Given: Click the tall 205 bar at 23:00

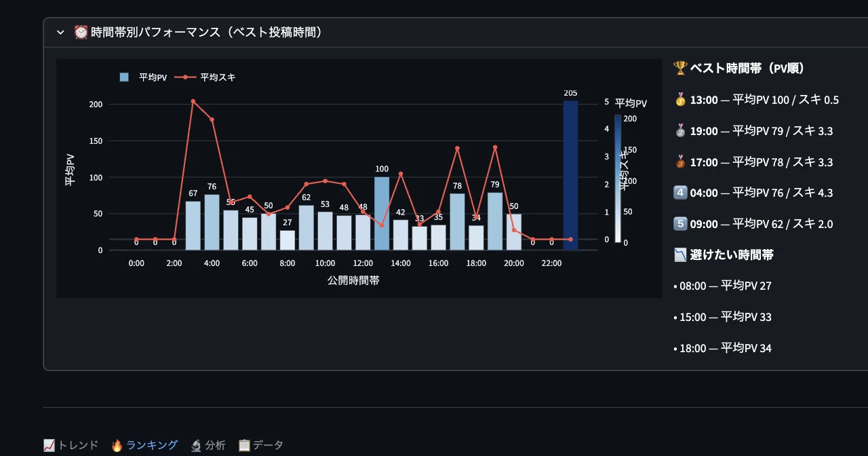Looking at the screenshot, I should pyautogui.click(x=570, y=175).
